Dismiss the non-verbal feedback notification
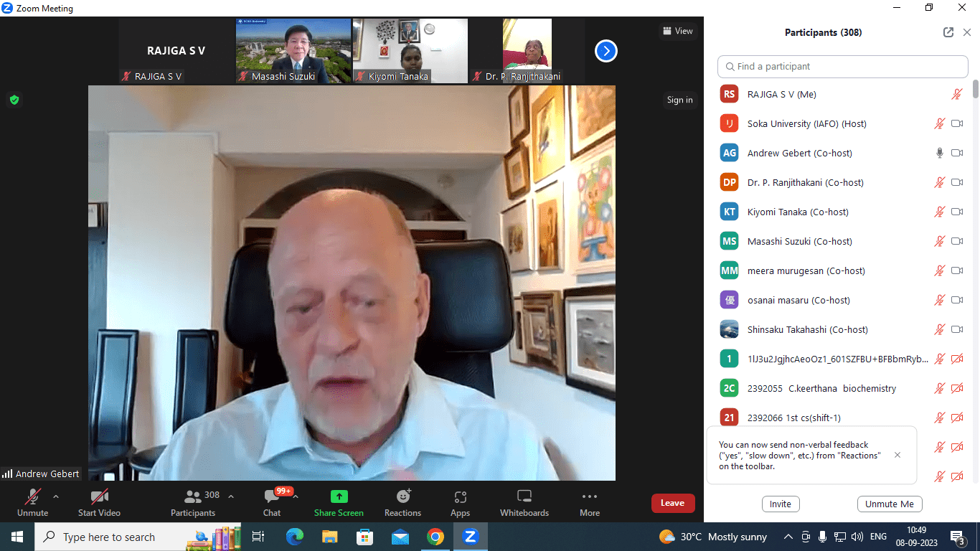The image size is (980, 551). pyautogui.click(x=897, y=455)
